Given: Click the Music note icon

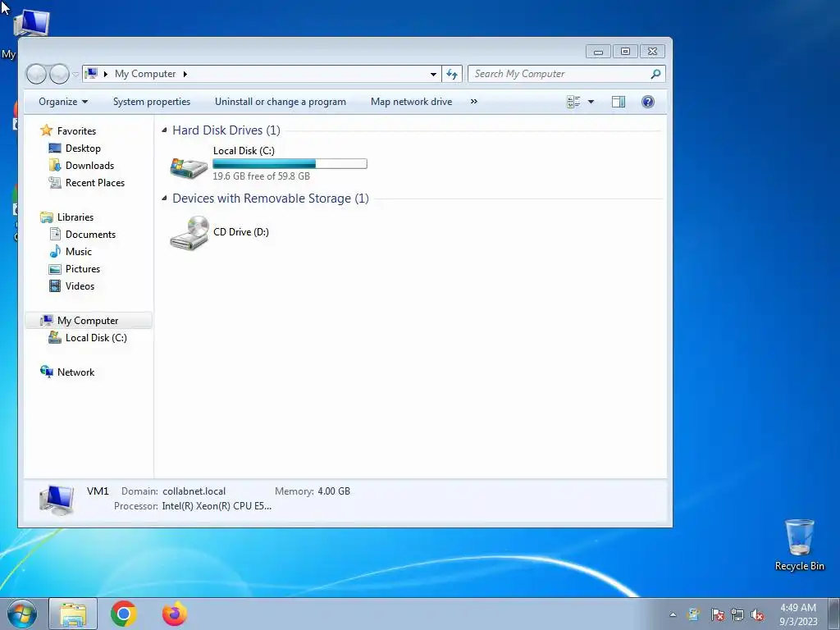Looking at the screenshot, I should pyautogui.click(x=55, y=251).
